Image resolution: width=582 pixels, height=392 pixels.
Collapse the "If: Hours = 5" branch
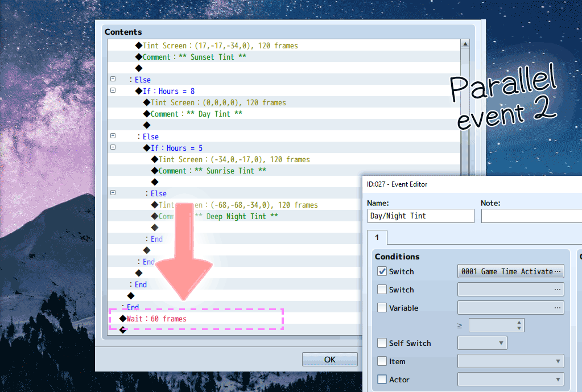pyautogui.click(x=112, y=147)
